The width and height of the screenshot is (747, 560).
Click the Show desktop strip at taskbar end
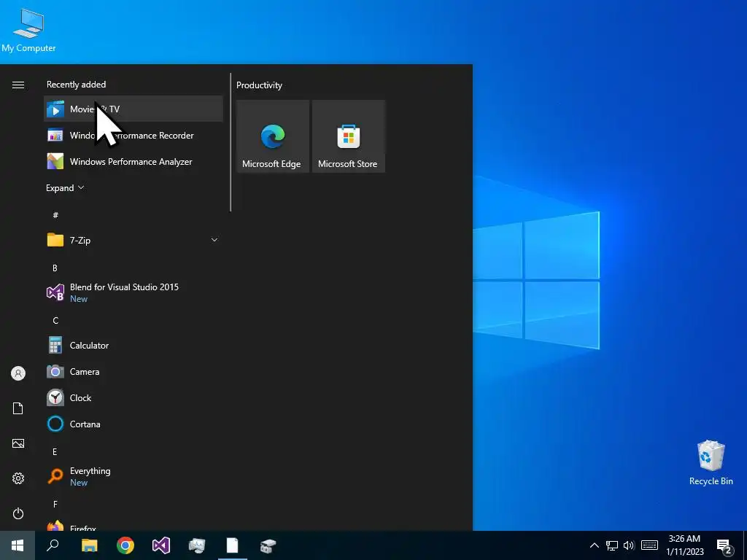745,545
